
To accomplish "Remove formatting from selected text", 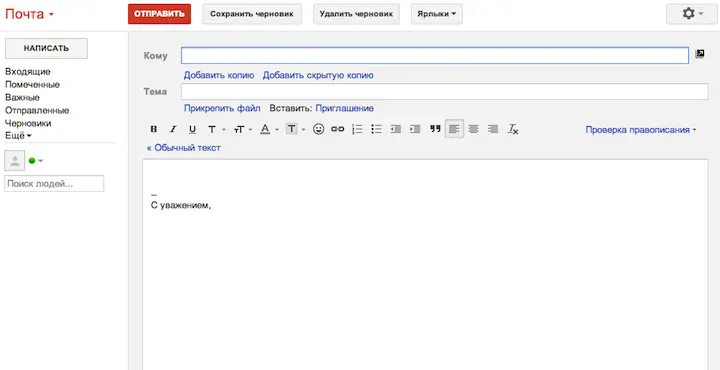I will (x=513, y=129).
